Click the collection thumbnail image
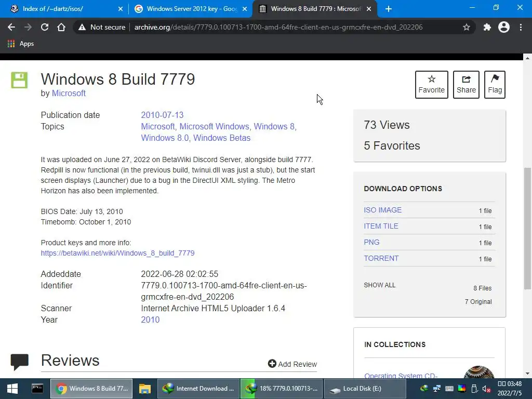The width and height of the screenshot is (532, 399). pos(478,372)
